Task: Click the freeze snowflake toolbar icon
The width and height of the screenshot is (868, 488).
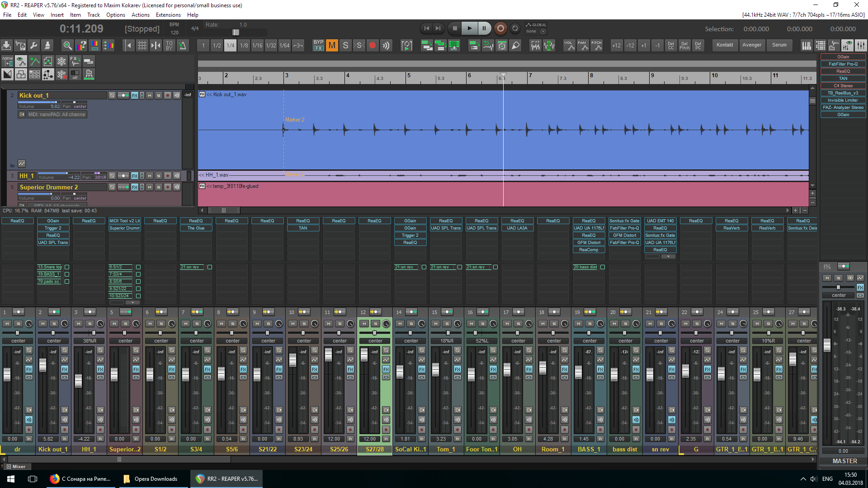Action: coord(61,61)
